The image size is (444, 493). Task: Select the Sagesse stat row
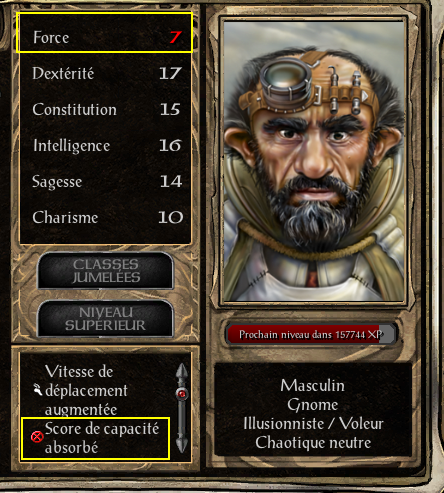click(x=105, y=181)
